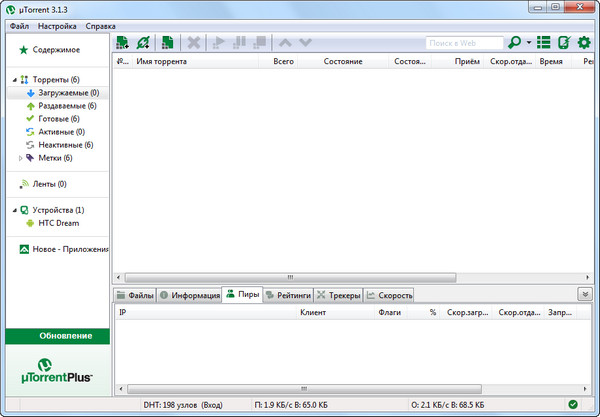This screenshot has height=417, width=600.
Task: Collapse the Торренты tree node
Action: pos(14,79)
